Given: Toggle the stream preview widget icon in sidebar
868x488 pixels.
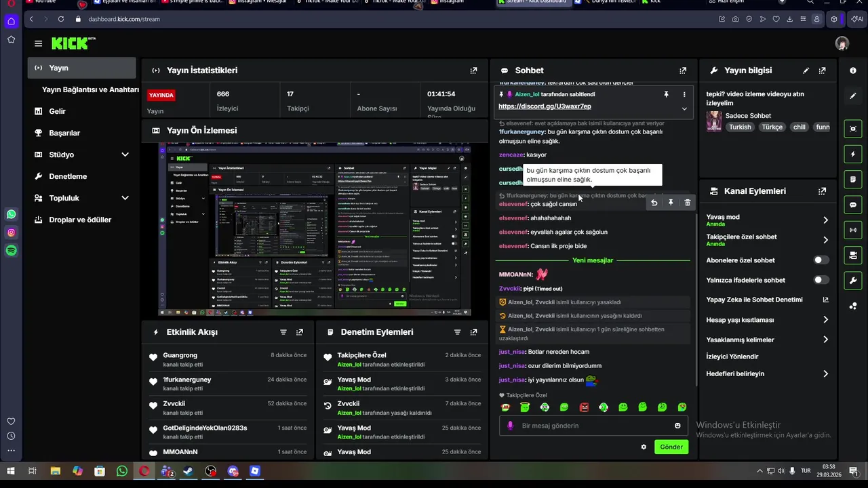Looking at the screenshot, I should point(853,128).
